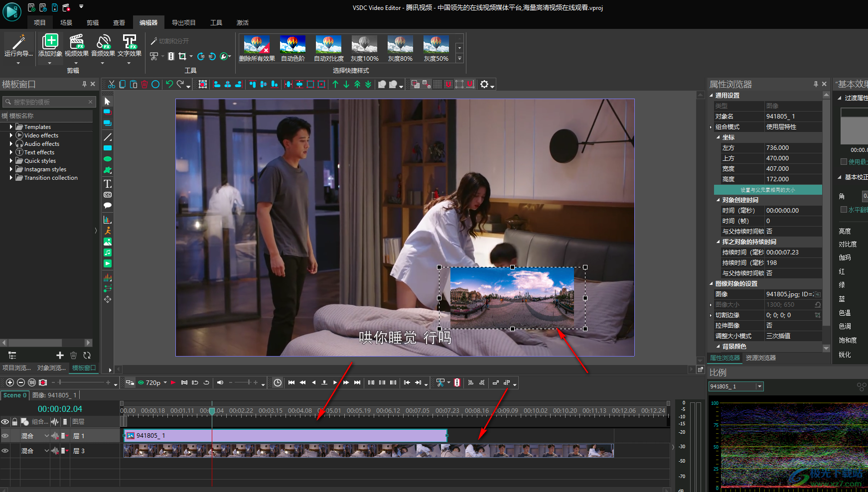Viewport: 868px width, 492px height.
Task: Open the 导出项目 menu tab
Action: [184, 22]
